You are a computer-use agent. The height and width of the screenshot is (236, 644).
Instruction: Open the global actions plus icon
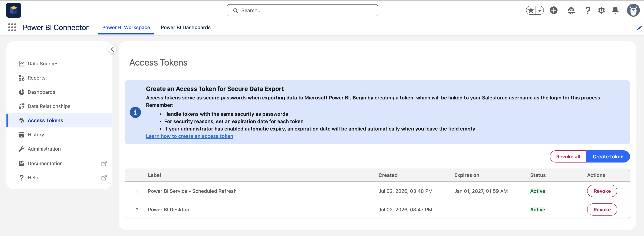(x=554, y=10)
